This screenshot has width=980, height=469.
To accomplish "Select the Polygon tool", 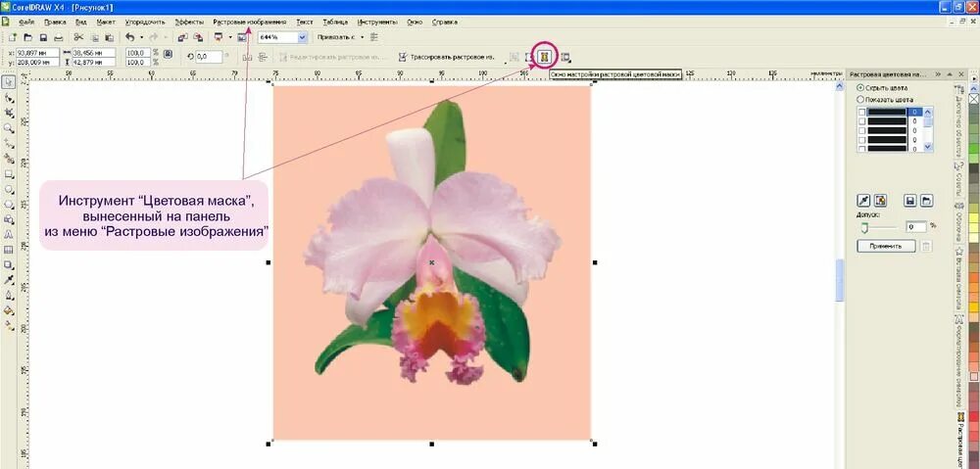I will pos(9,205).
